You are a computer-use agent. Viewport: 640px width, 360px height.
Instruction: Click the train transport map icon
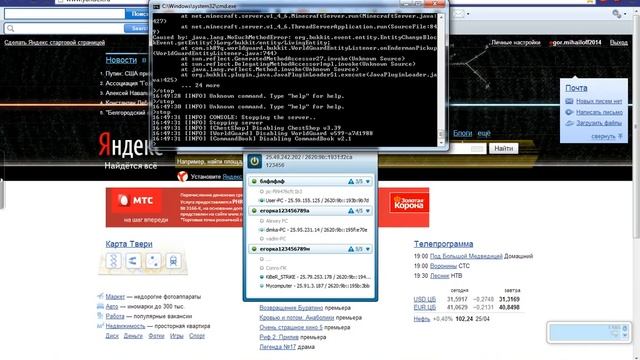click(x=173, y=261)
